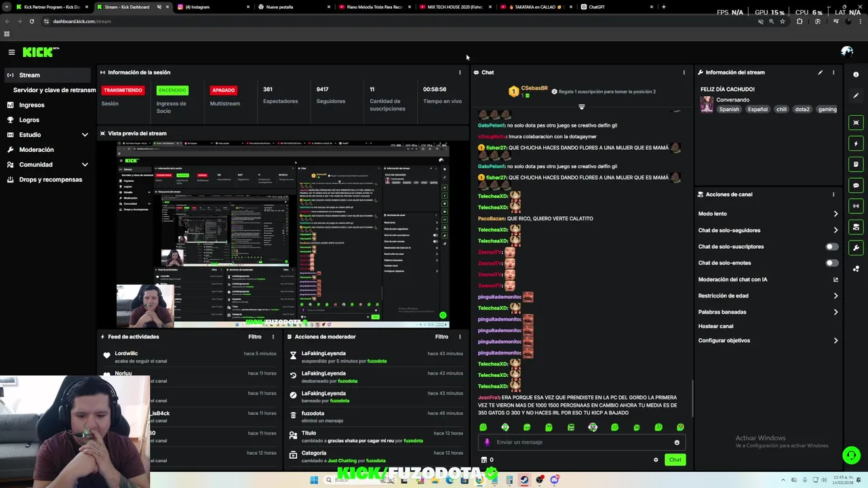Viewport: 868px width, 488px height.
Task: Click the note icon in right toolbar
Action: tap(856, 164)
